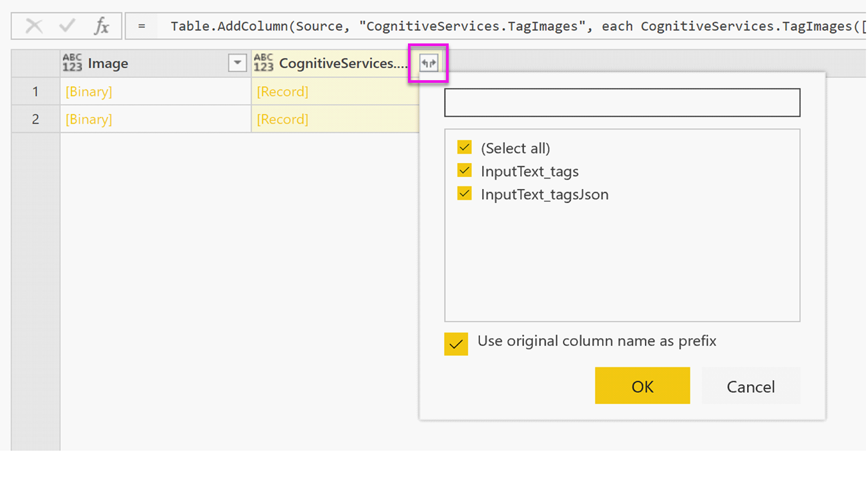The image size is (868, 493).
Task: Click the Cancel button
Action: click(x=750, y=385)
